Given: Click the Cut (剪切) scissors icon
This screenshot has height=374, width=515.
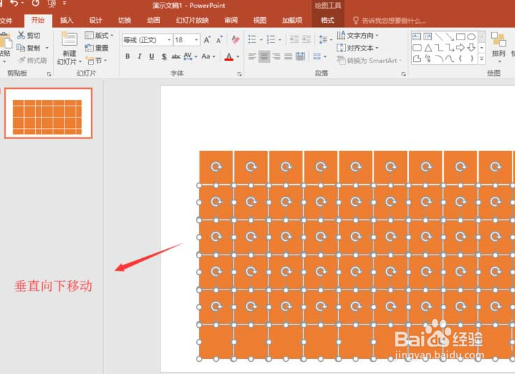Looking at the screenshot, I should pyautogui.click(x=21, y=35).
